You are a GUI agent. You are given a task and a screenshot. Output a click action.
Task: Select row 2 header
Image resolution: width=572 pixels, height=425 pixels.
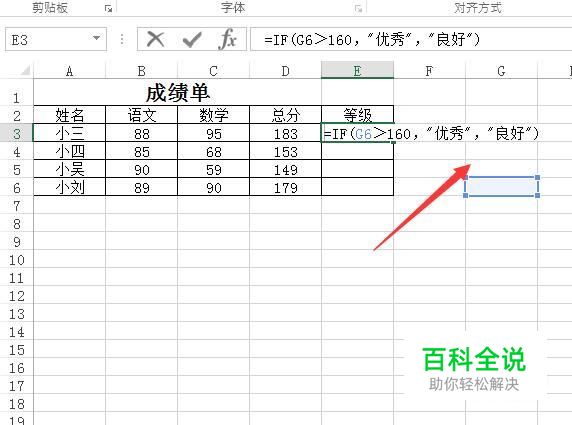16,116
